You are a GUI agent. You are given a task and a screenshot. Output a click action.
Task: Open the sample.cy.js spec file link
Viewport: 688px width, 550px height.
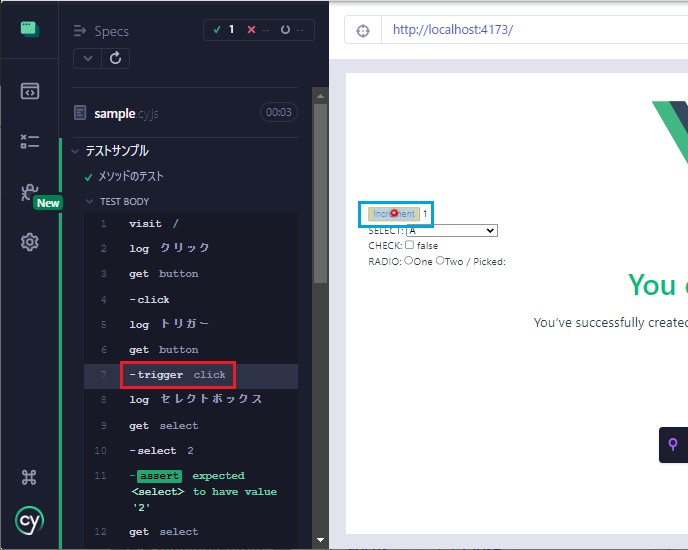[x=126, y=113]
